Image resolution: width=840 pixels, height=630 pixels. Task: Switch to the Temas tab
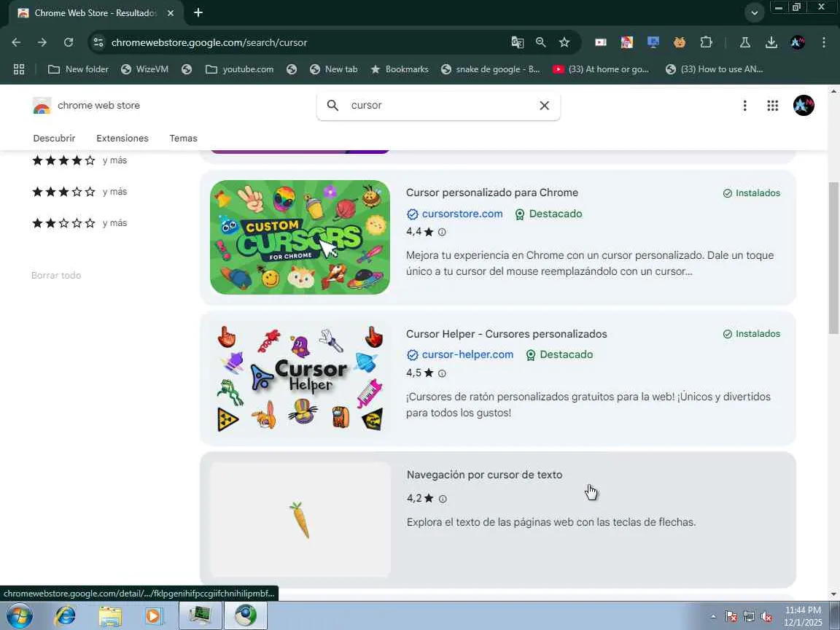(183, 139)
